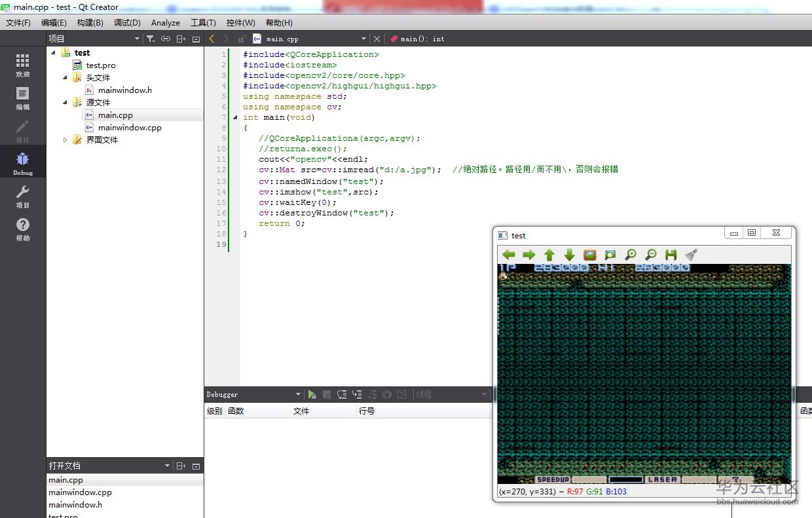Click the original-size image icon

click(590, 255)
